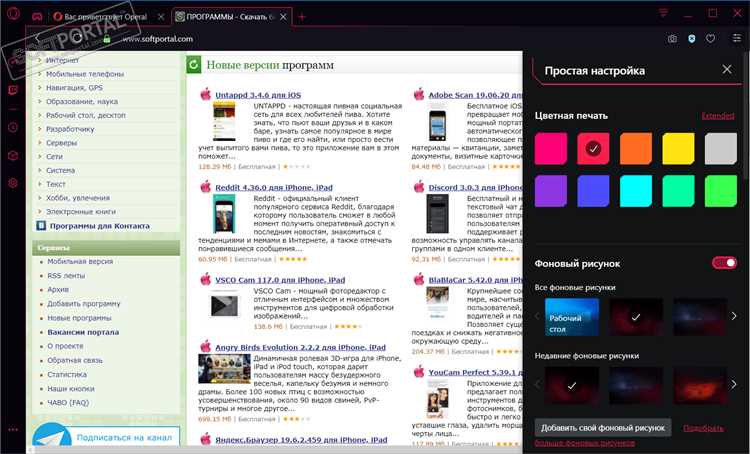Open Settings gear in the sidebar
Viewport: 750px width, 454px height.
click(x=13, y=183)
